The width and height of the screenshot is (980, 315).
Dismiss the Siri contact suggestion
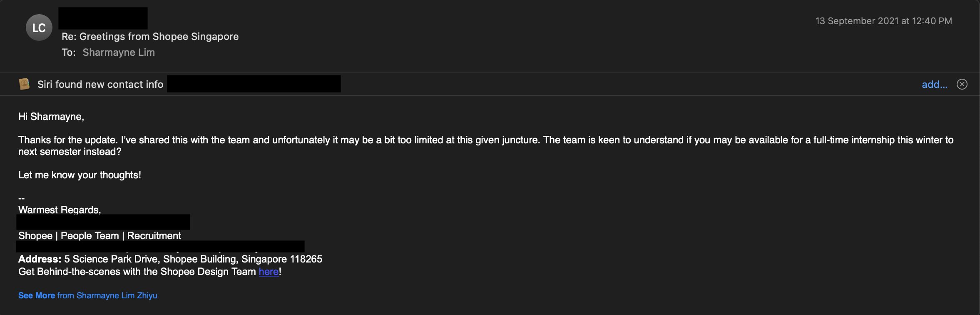click(x=962, y=84)
